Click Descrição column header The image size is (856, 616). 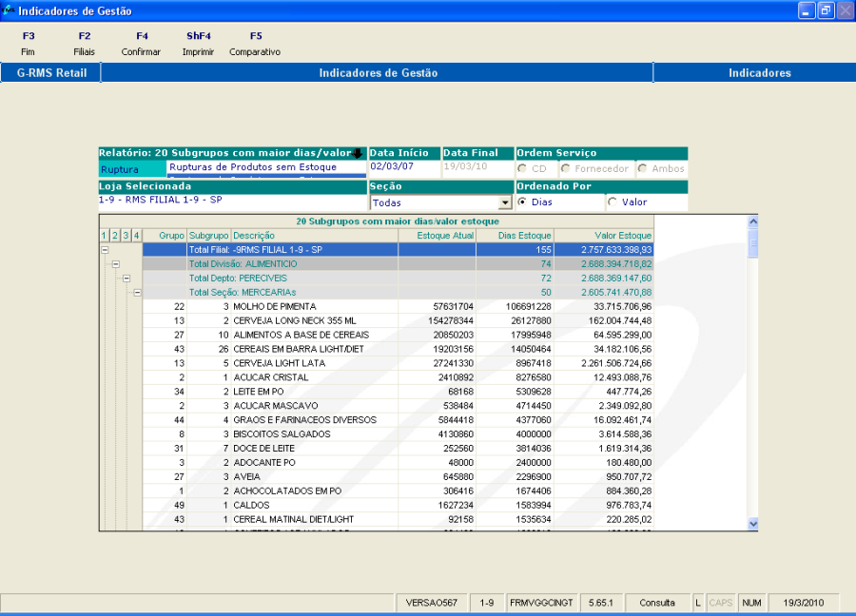point(315,236)
